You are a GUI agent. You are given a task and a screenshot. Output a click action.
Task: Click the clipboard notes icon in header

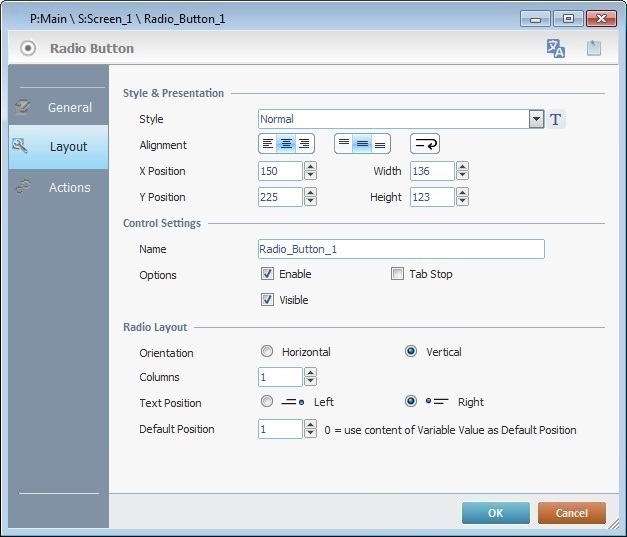coord(594,48)
